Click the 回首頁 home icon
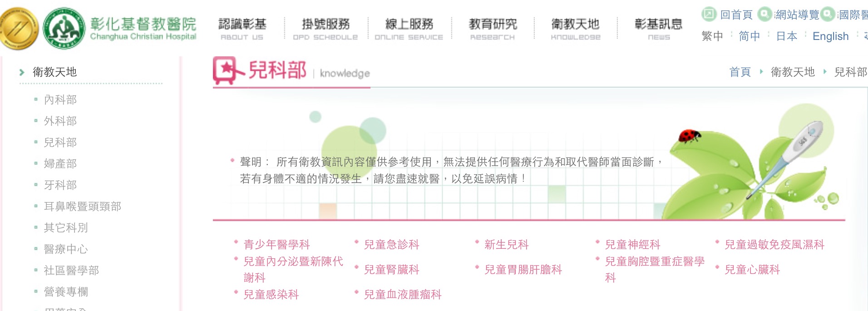Image resolution: width=868 pixels, height=311 pixels. coord(709,14)
